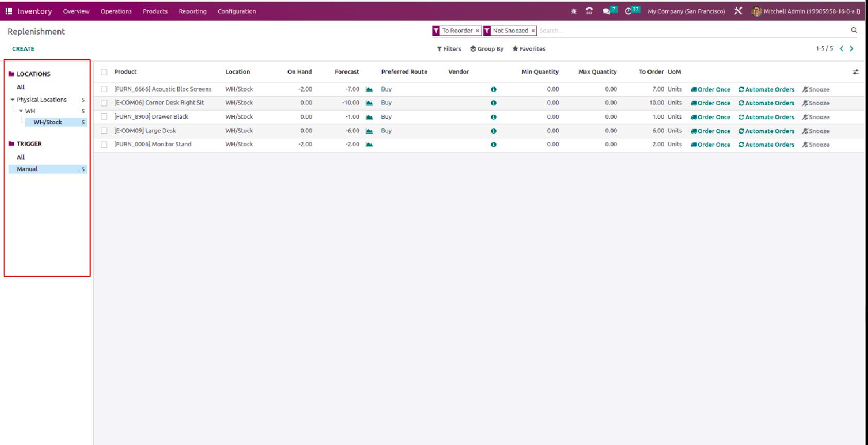Viewport: 868px width, 445px height.
Task: Check the Large Desk row
Action: pos(104,131)
